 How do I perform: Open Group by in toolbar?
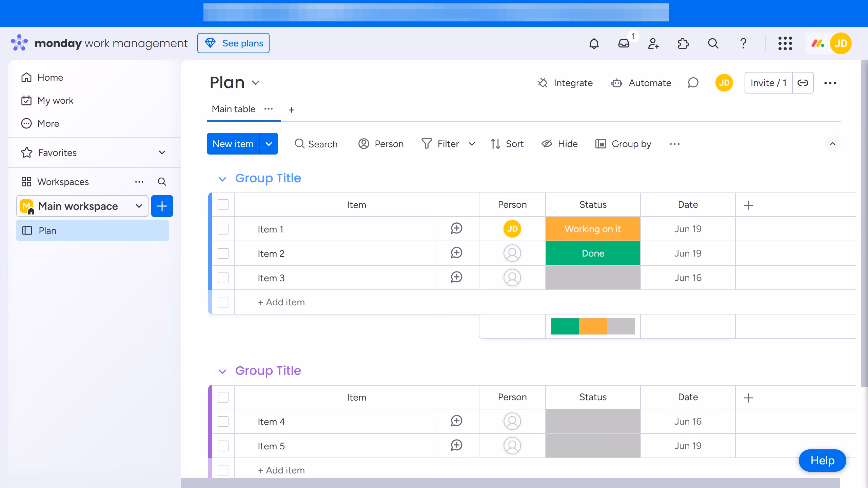pos(623,144)
